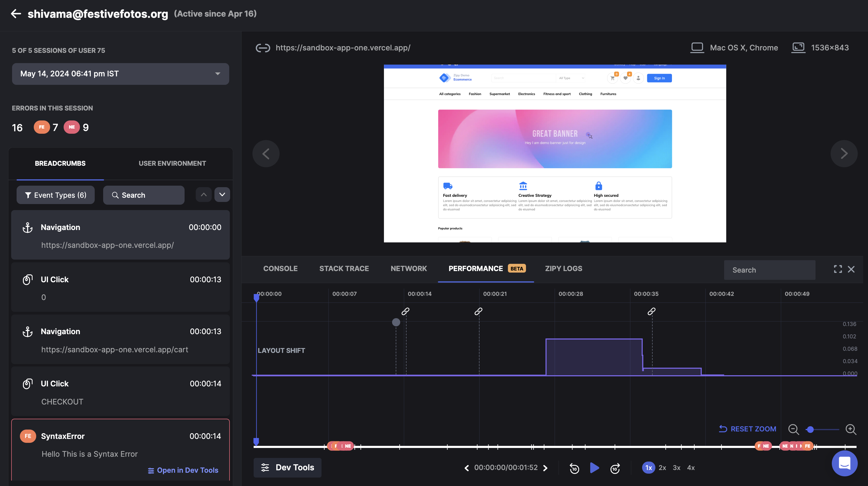Image resolution: width=868 pixels, height=486 pixels.
Task: Click the back arrow beside user email
Action: [x=16, y=14]
